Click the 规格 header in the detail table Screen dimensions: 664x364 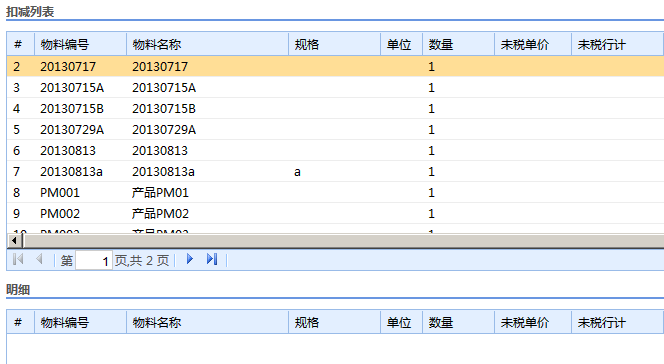point(335,323)
